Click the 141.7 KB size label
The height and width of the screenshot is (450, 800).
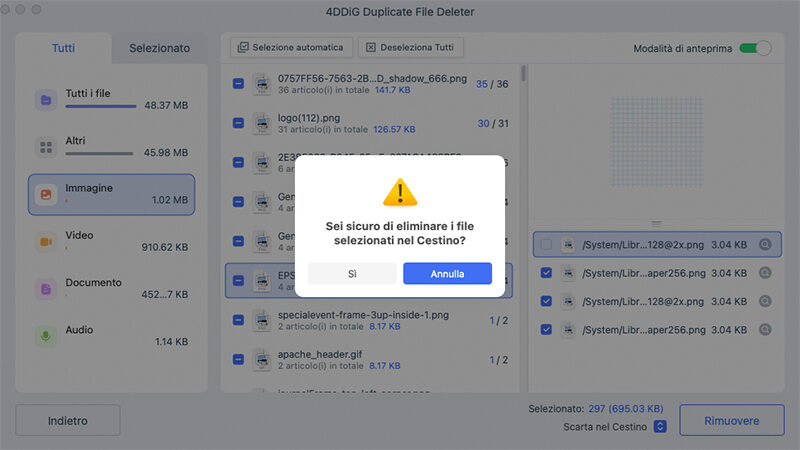tap(392, 90)
